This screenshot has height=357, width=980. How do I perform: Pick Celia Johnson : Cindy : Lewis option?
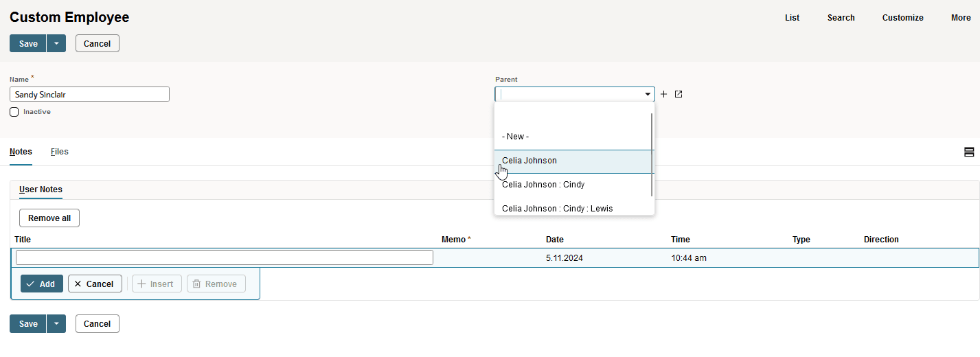(x=574, y=208)
